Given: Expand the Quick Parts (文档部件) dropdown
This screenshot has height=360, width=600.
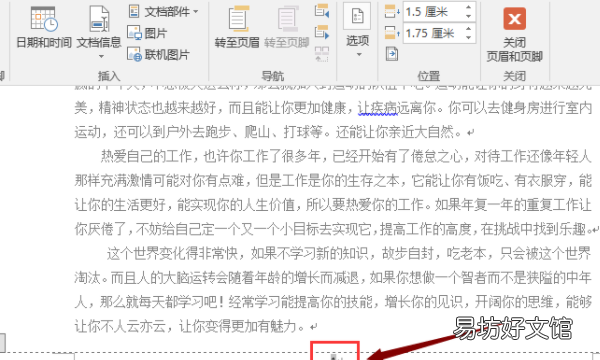Looking at the screenshot, I should [164, 11].
